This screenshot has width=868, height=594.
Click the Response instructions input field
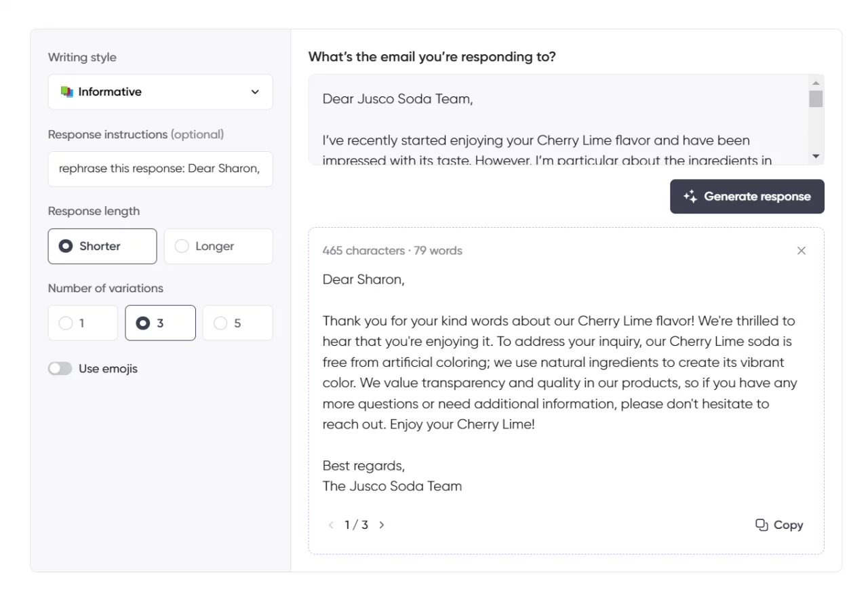point(160,169)
